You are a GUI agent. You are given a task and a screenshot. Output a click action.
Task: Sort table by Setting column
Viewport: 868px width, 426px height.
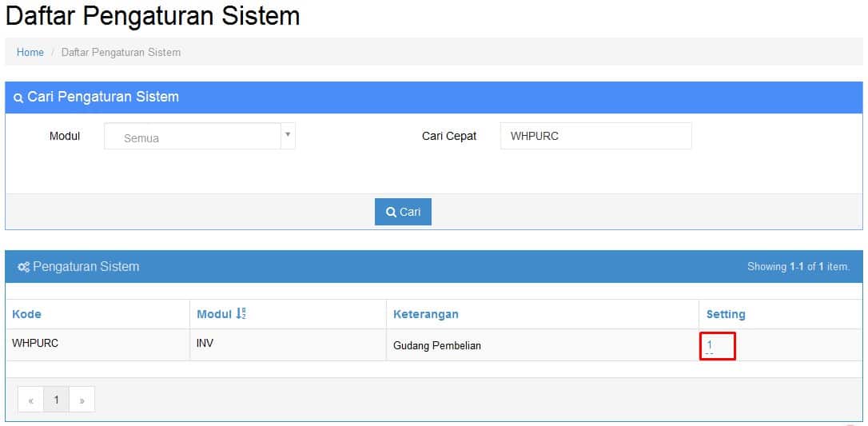tap(726, 314)
